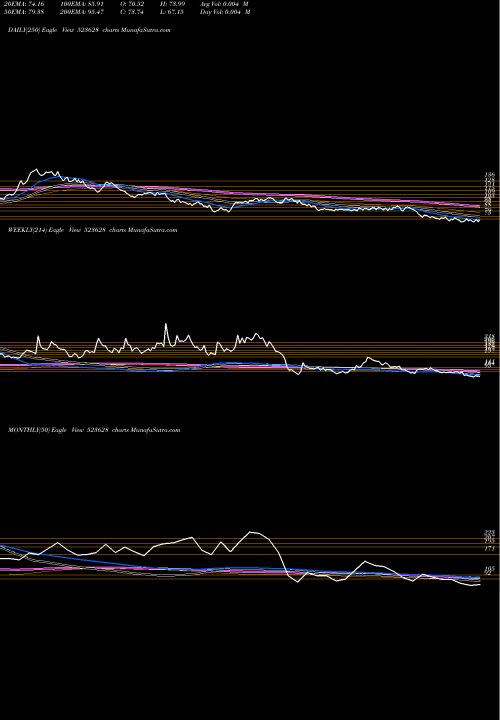500x720 pixels.
Task: Click the MONTHLY(50) Eagle View chart title
Action: pos(94,430)
